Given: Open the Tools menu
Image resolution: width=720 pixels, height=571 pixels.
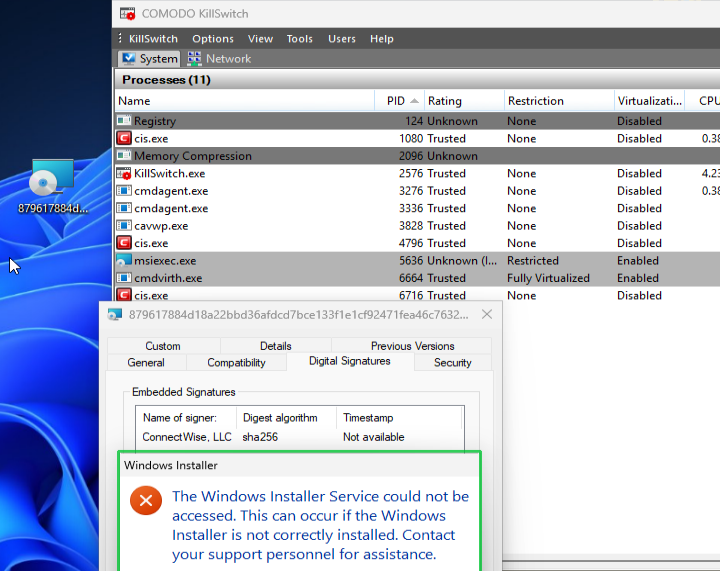Looking at the screenshot, I should click(299, 39).
